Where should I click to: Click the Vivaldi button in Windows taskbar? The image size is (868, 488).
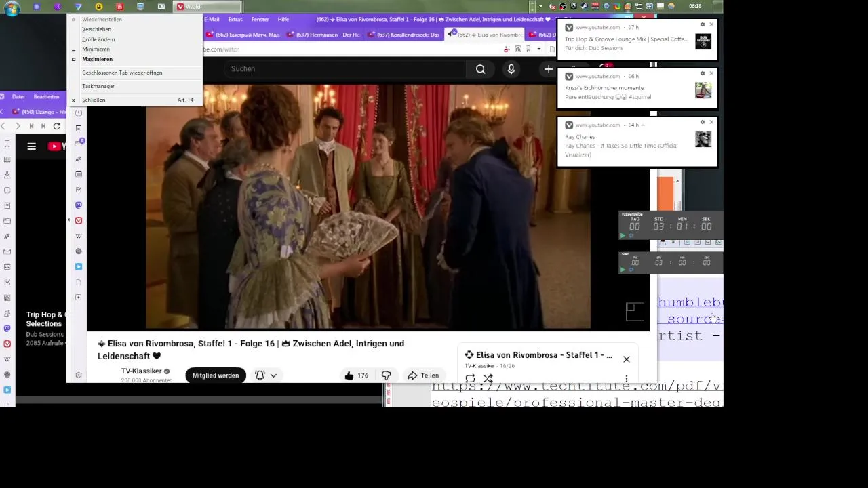click(x=208, y=7)
